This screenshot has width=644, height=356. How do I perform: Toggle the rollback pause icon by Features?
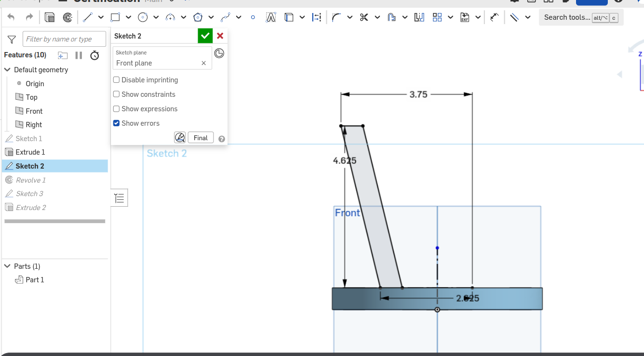tap(79, 55)
